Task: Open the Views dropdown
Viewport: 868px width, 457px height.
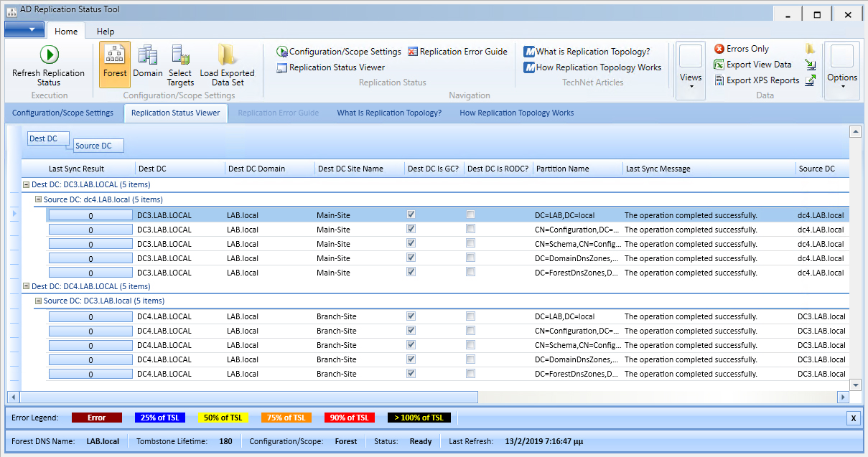Action: (691, 70)
